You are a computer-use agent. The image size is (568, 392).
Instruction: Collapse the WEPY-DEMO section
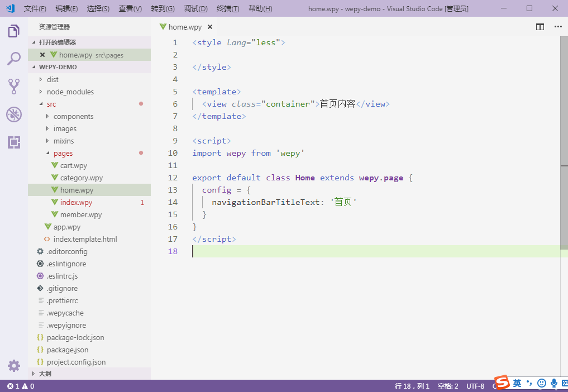pos(89,67)
